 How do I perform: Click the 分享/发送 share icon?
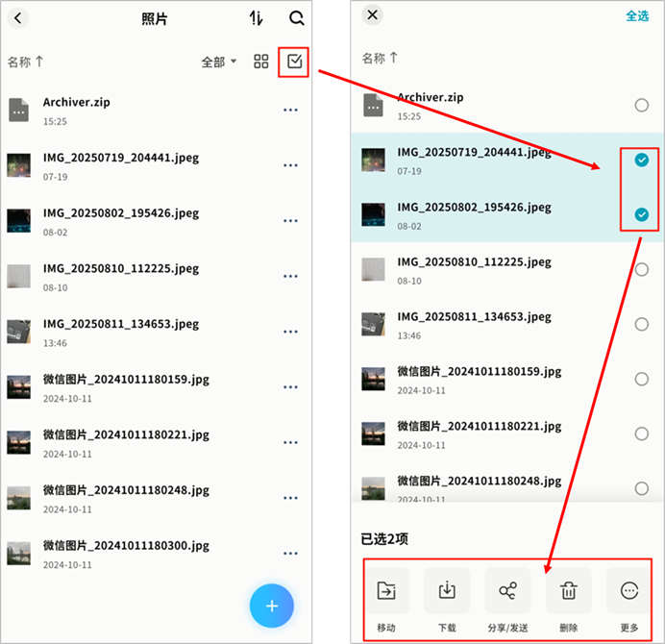[x=508, y=591]
